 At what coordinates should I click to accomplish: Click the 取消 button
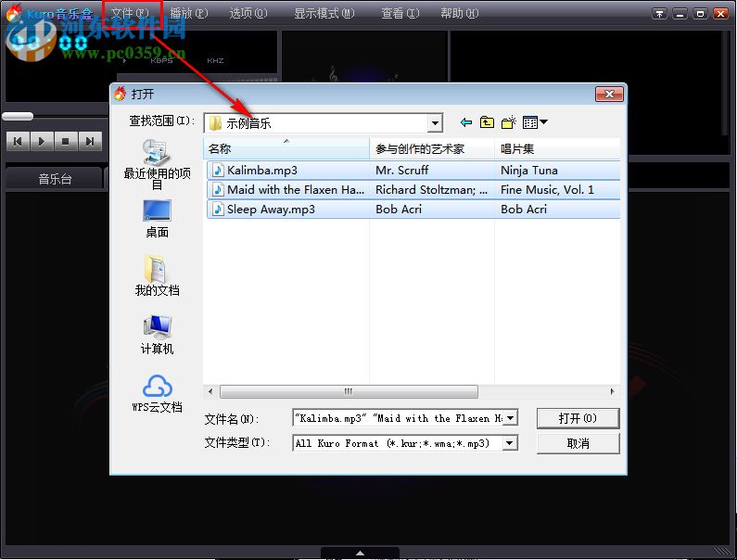pos(578,443)
